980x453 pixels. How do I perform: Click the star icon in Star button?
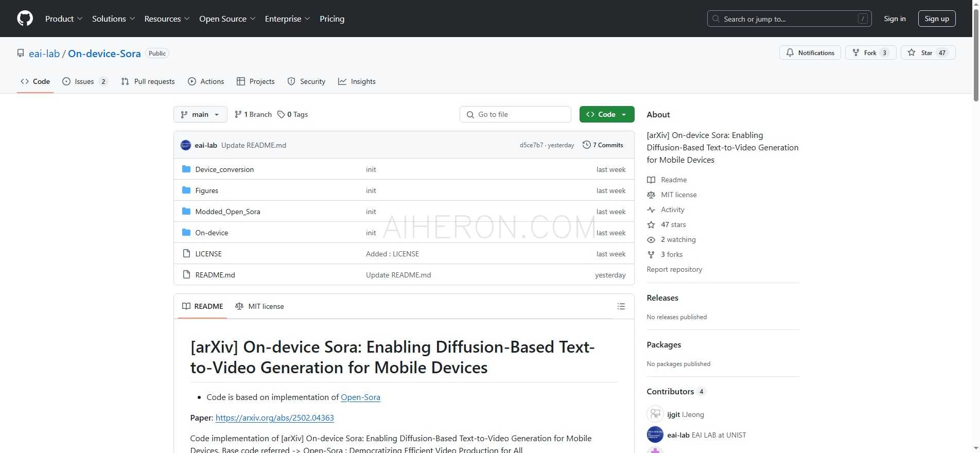pos(912,53)
